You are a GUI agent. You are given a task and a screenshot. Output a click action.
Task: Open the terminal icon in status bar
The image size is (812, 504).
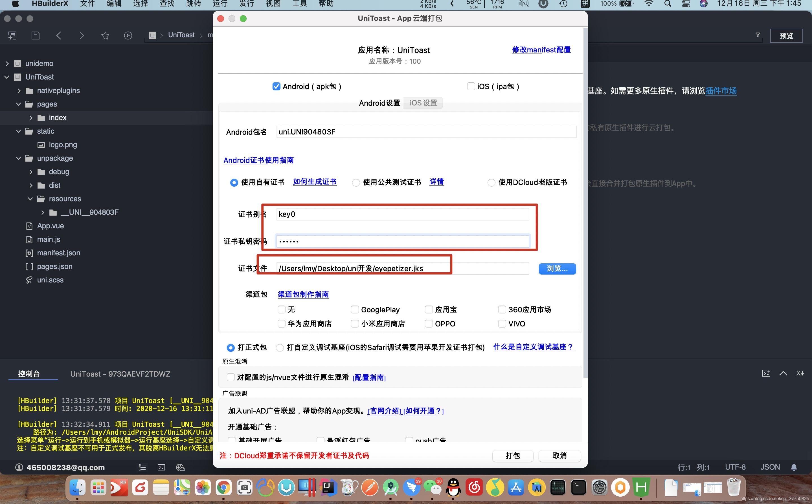(161, 467)
